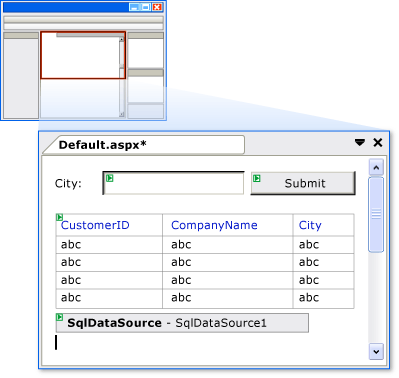
Task: Click the SqlDataSource control glyph icon
Action: click(x=59, y=317)
